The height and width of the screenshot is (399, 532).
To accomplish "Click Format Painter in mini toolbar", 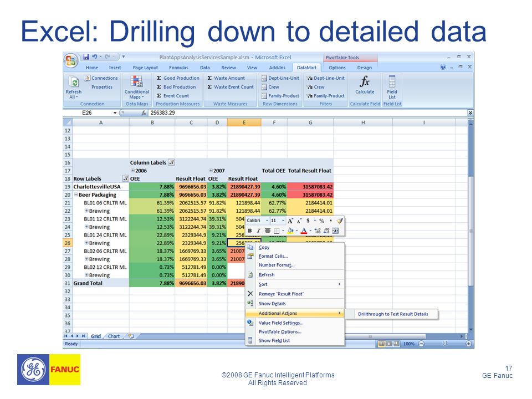I will pos(340,221).
